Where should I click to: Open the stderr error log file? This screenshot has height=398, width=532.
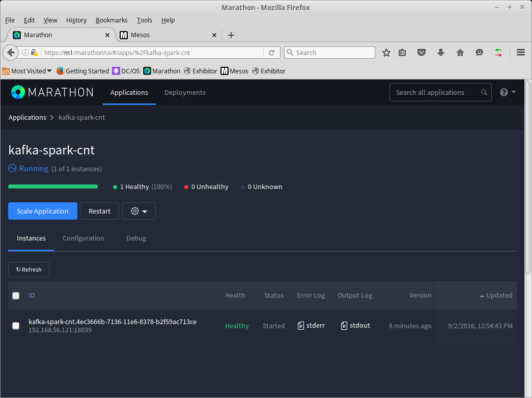pos(311,326)
